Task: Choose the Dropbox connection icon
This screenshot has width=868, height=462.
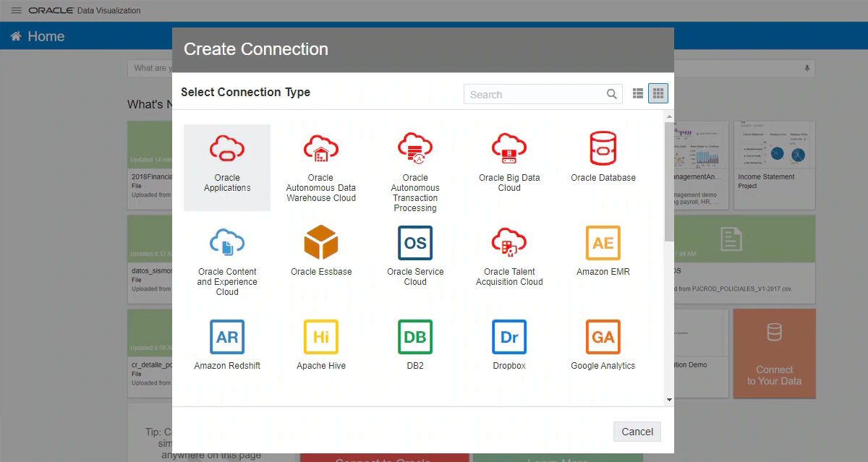Action: [x=509, y=338]
